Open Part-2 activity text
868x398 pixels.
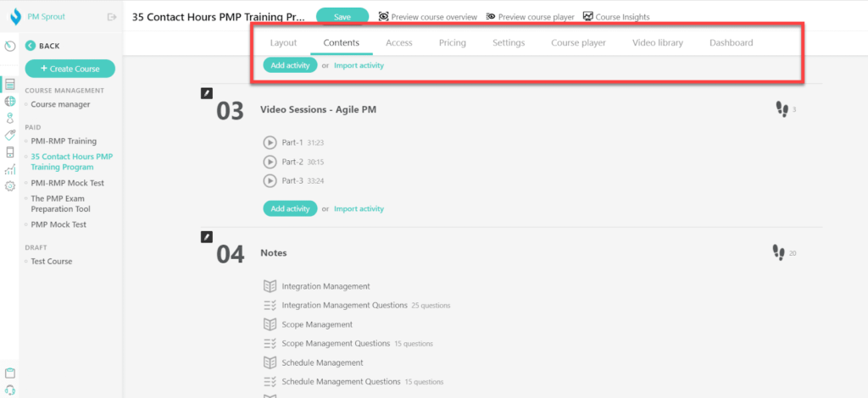coord(292,162)
